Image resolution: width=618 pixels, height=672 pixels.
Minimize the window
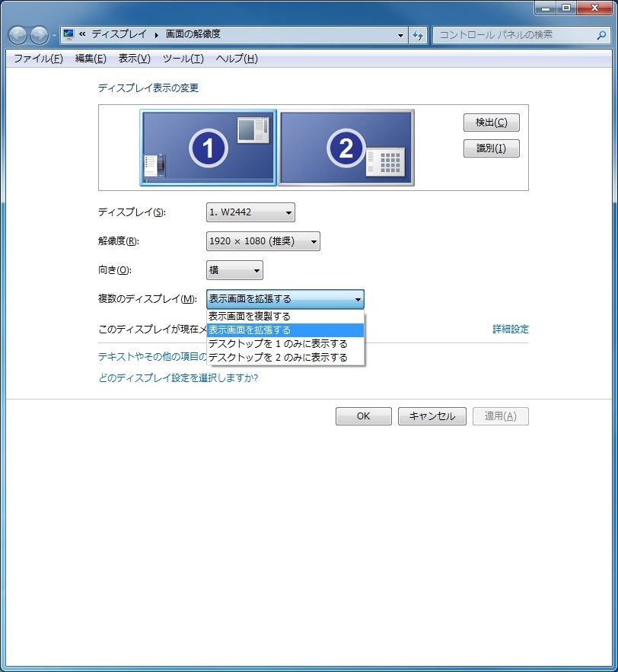click(x=546, y=8)
